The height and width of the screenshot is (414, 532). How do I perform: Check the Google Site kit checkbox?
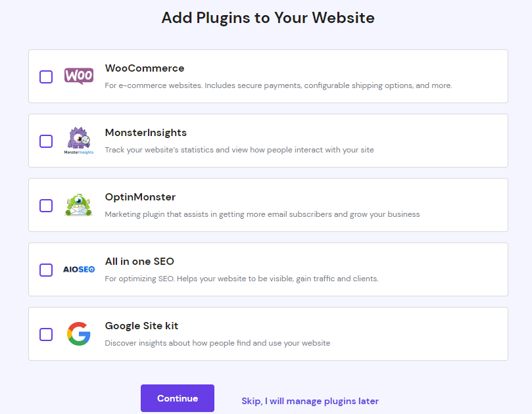(46, 334)
